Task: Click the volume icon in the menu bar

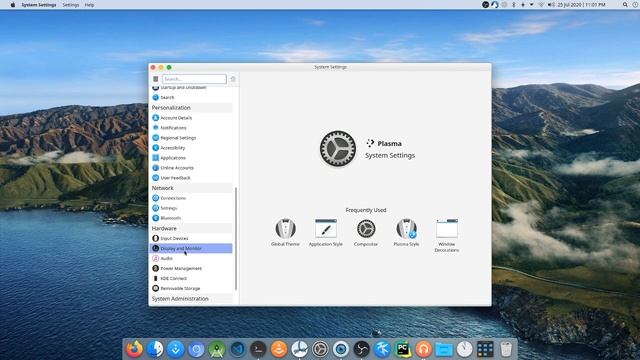Action: click(551, 5)
